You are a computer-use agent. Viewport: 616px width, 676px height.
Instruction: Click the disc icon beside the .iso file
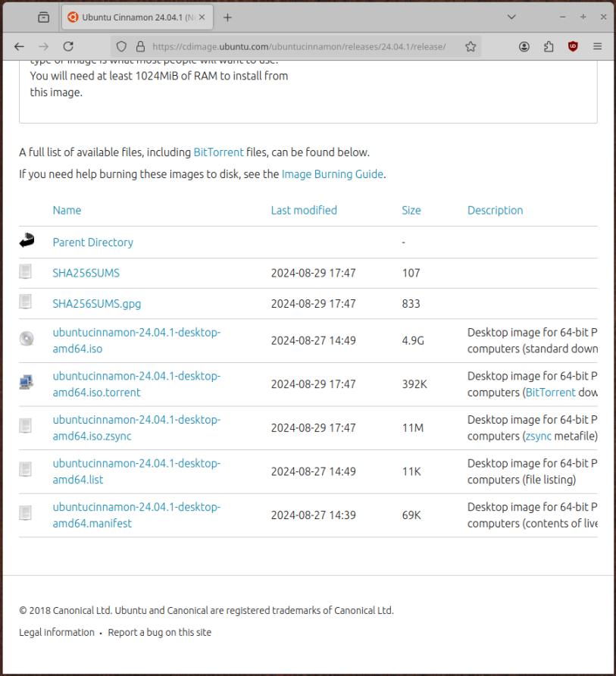(27, 339)
